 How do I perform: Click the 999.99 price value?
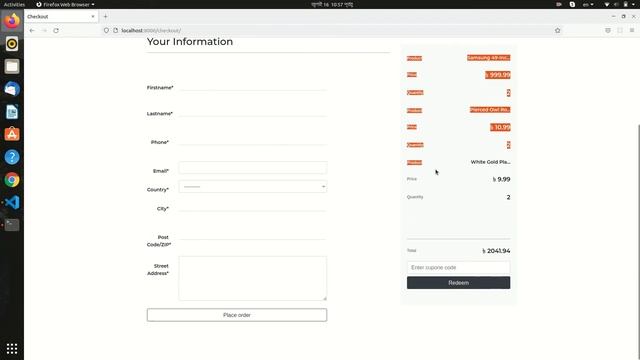498,75
